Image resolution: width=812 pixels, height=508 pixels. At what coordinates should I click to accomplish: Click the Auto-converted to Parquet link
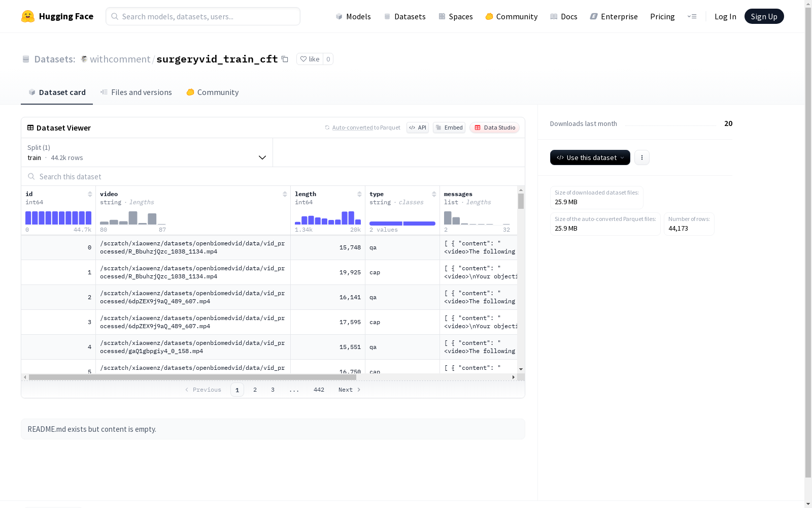pos(363,128)
